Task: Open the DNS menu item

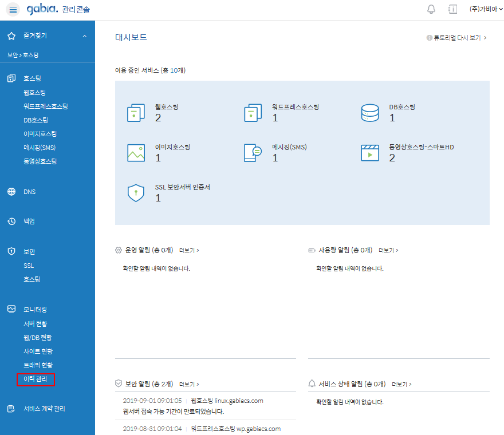Action: point(29,192)
